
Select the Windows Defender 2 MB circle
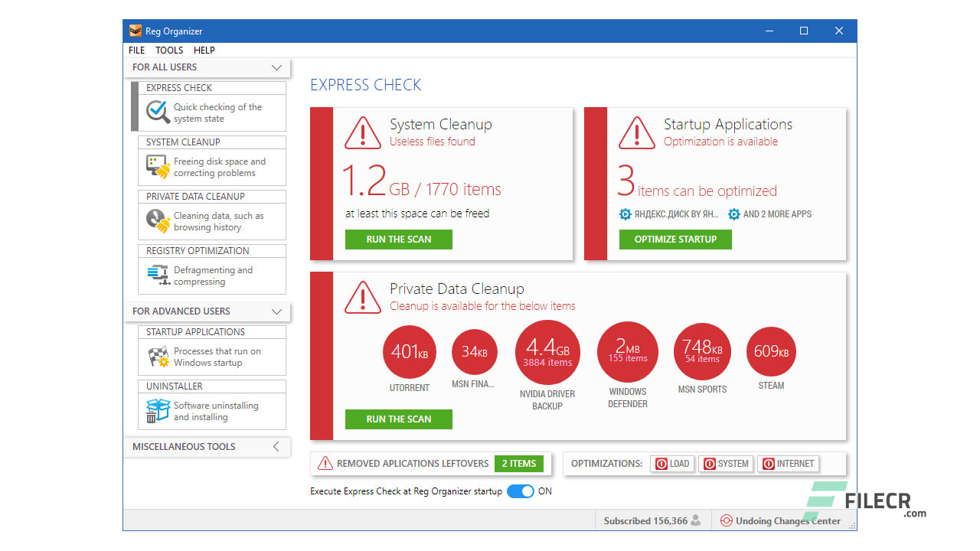[x=628, y=352]
